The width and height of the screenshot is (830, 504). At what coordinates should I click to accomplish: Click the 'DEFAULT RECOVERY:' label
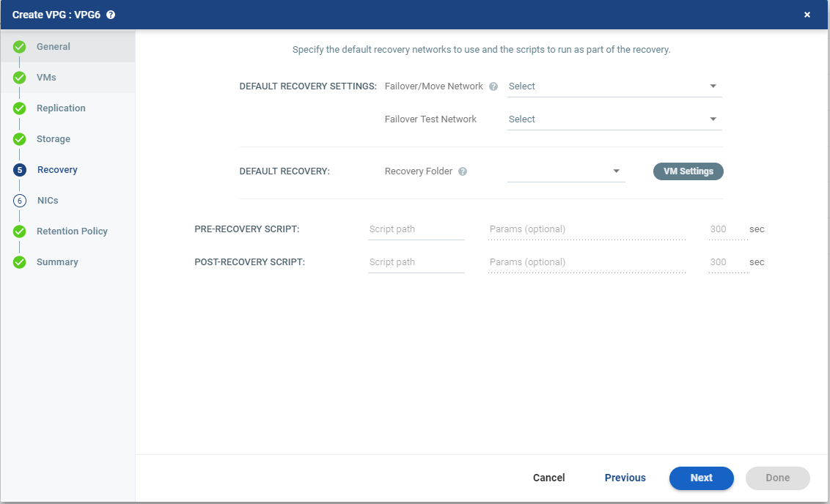284,171
